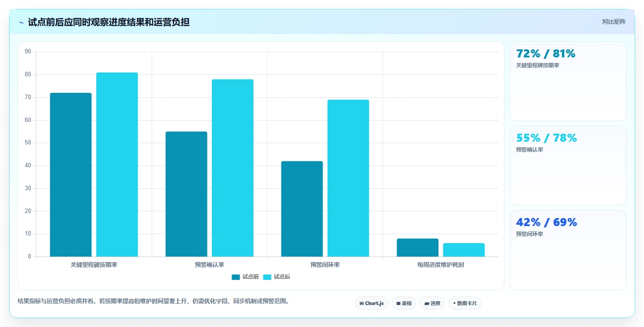
Task: Open the 42% / 69% data card
Action: 568,250
